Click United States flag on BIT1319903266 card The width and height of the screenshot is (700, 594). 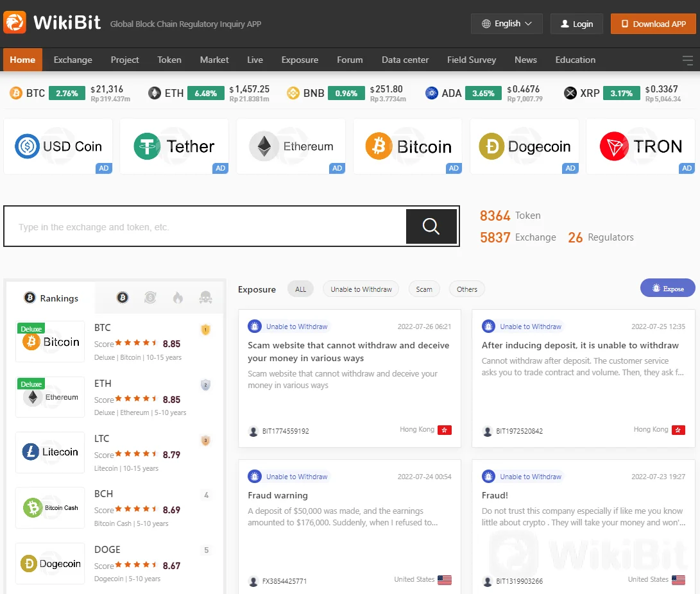pyautogui.click(x=678, y=580)
